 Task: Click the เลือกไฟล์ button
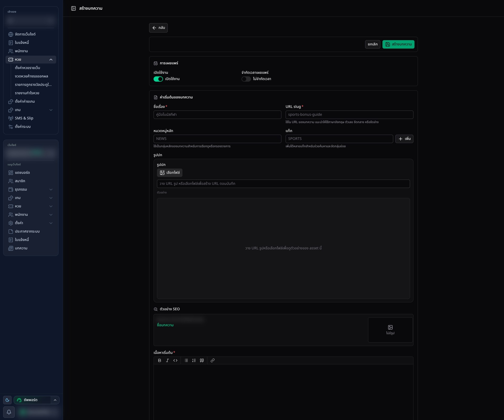(x=170, y=173)
